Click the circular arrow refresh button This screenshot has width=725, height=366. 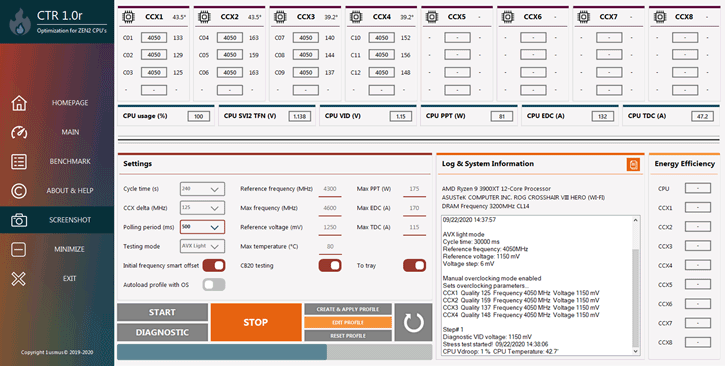tap(413, 322)
